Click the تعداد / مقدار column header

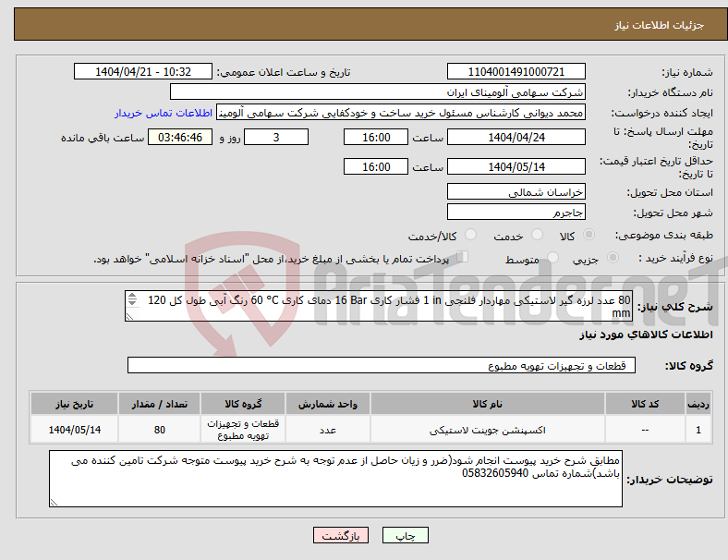(159, 404)
